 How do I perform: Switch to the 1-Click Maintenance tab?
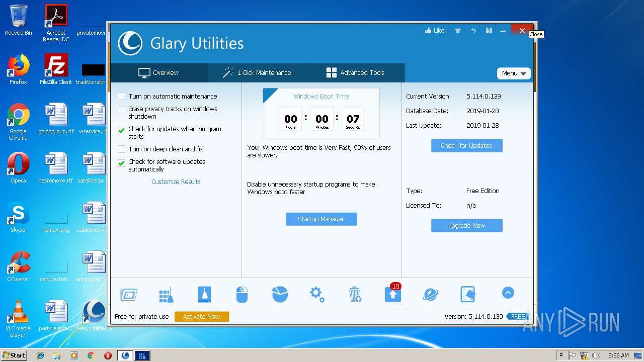click(257, 73)
